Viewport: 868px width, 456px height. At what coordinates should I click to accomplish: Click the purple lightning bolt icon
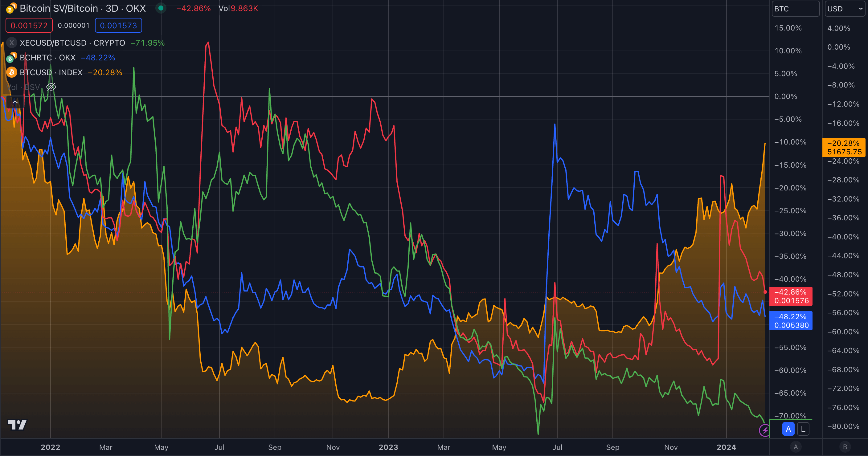coord(764,430)
